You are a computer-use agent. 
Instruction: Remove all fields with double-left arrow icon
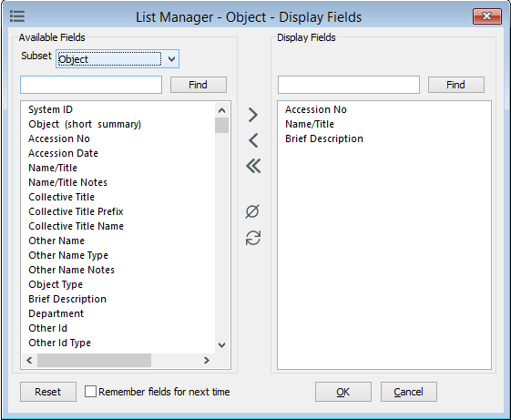[253, 166]
